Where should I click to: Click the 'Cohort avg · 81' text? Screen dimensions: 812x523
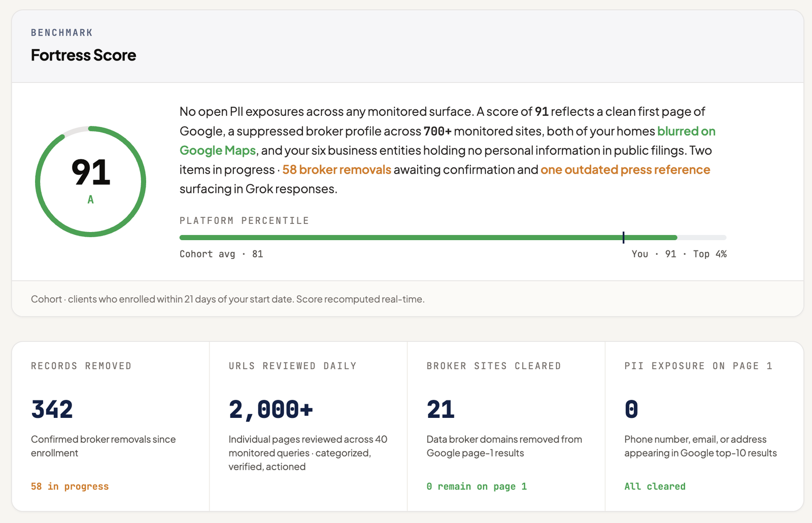[221, 254]
